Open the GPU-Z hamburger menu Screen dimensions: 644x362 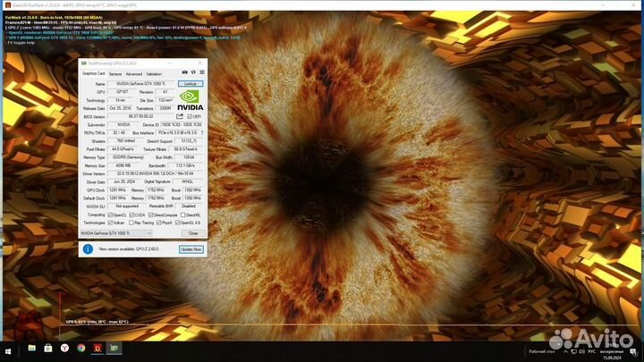[x=201, y=73]
